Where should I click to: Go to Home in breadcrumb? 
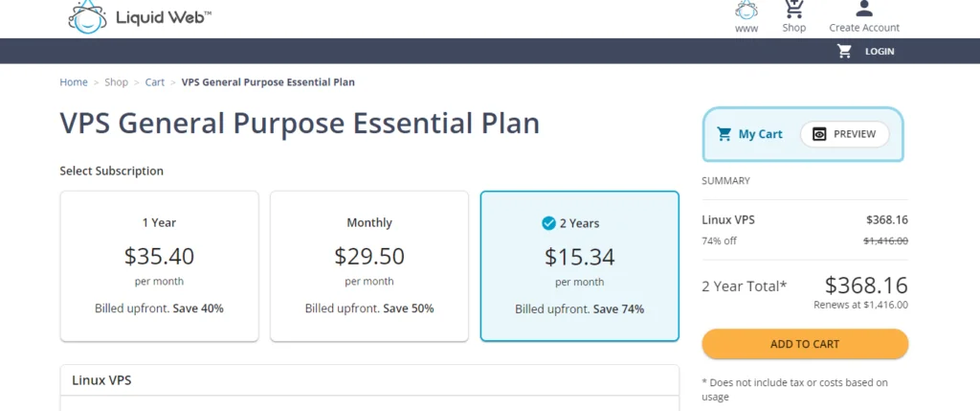click(74, 82)
